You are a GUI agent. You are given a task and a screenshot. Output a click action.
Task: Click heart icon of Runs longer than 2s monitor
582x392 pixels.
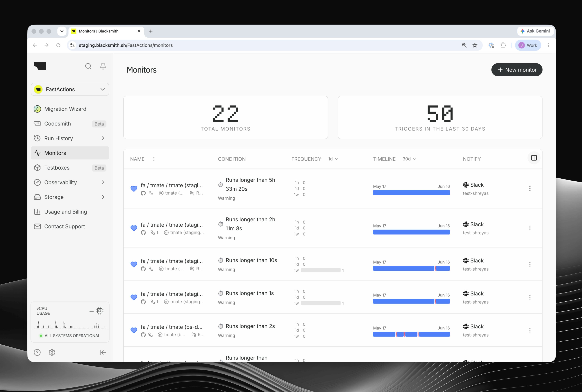[134, 330]
